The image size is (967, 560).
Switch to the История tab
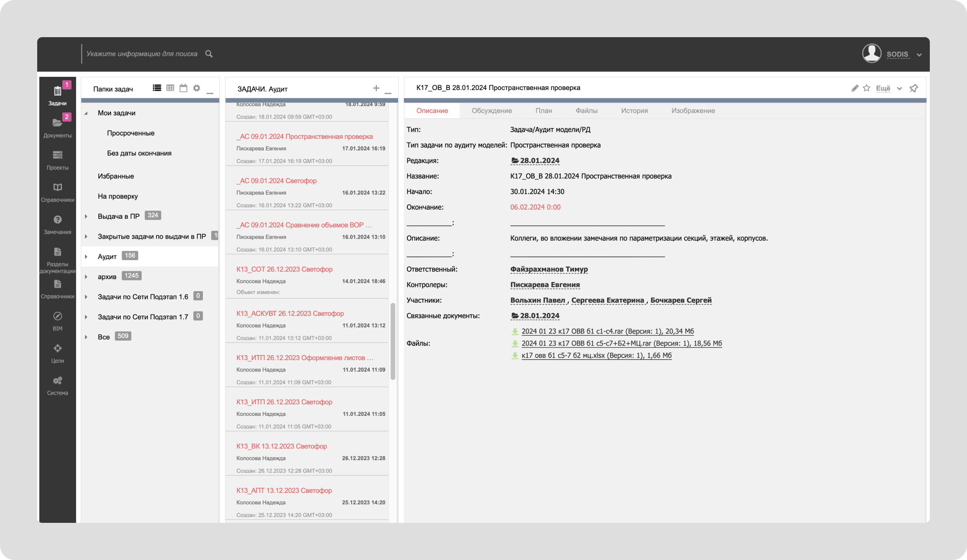(x=634, y=111)
